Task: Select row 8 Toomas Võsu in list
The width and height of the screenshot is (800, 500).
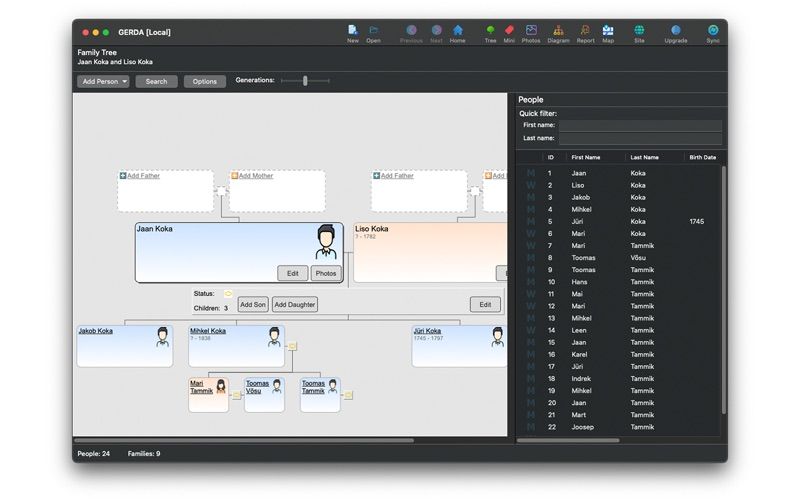Action: [x=619, y=258]
